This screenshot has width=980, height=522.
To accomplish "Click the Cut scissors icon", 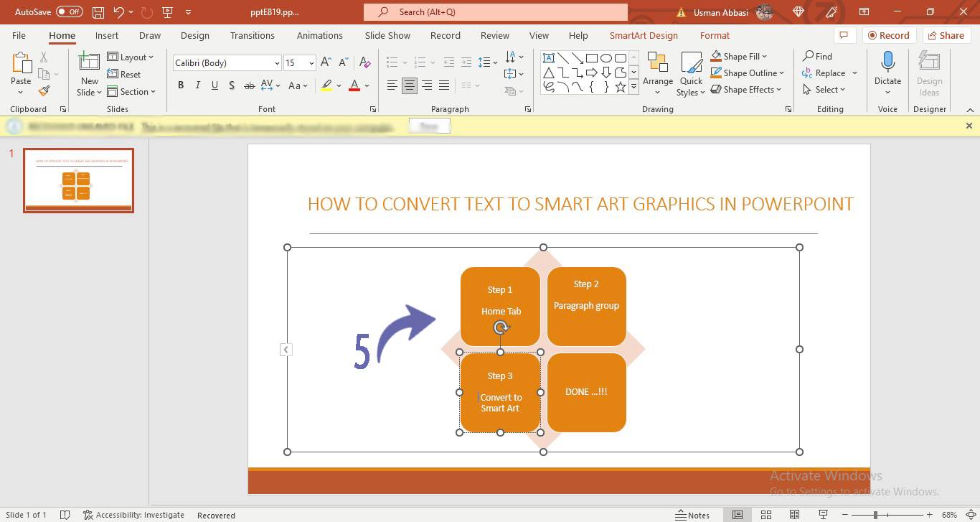I will point(44,57).
